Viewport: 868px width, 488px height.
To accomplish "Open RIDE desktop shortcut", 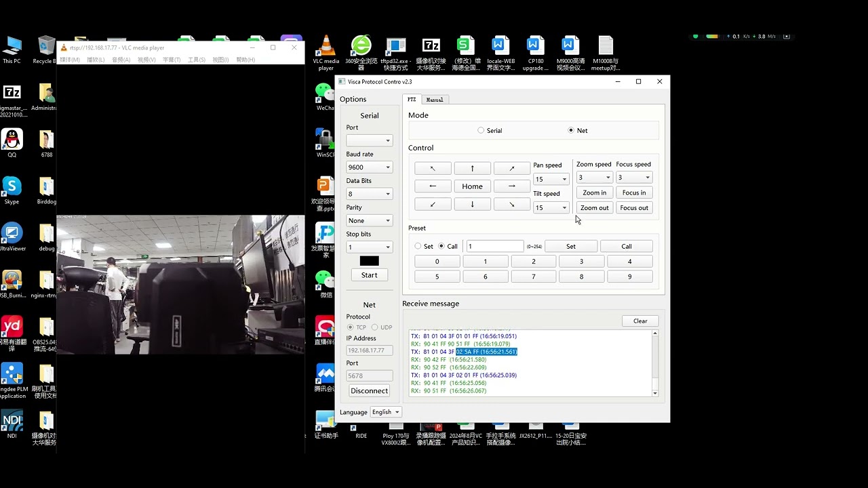I will [361, 432].
